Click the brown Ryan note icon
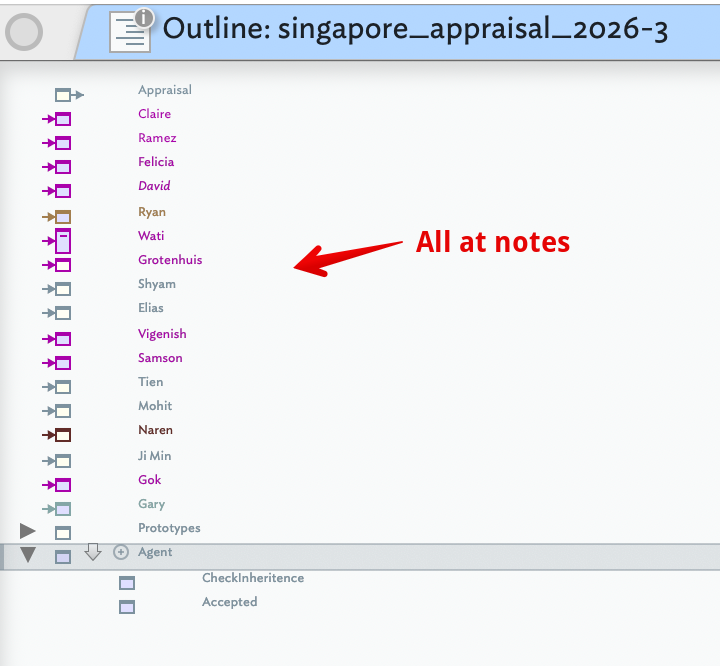The width and height of the screenshot is (720, 666). pyautogui.click(x=62, y=216)
